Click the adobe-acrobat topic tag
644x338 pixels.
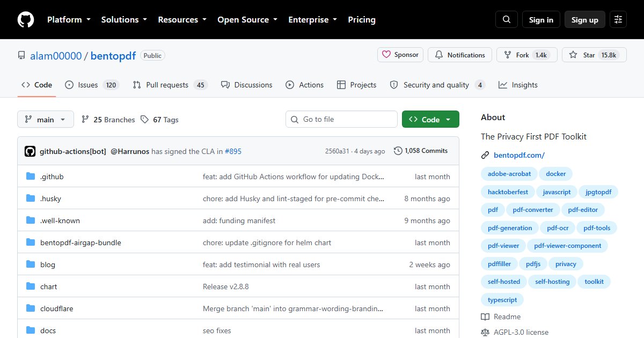click(x=509, y=174)
